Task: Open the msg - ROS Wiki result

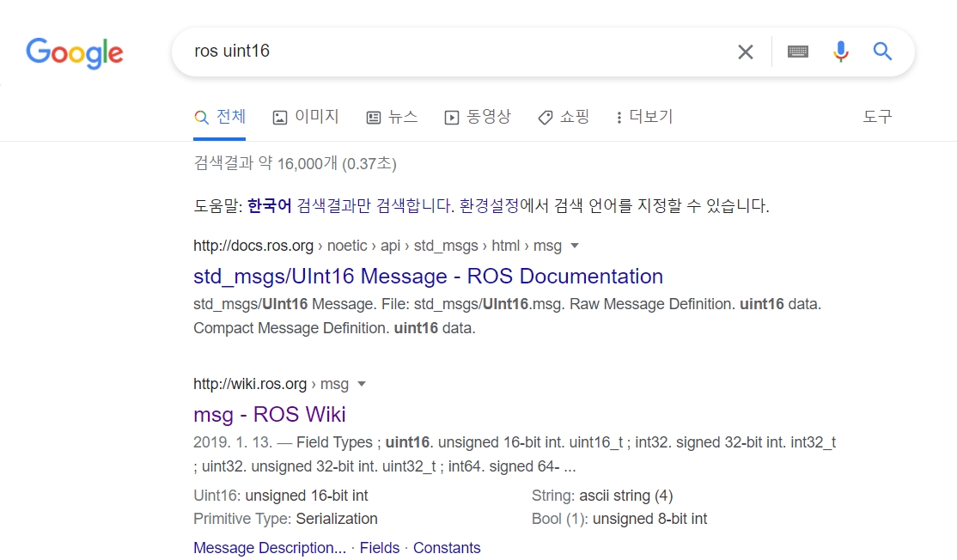Action: [x=269, y=415]
